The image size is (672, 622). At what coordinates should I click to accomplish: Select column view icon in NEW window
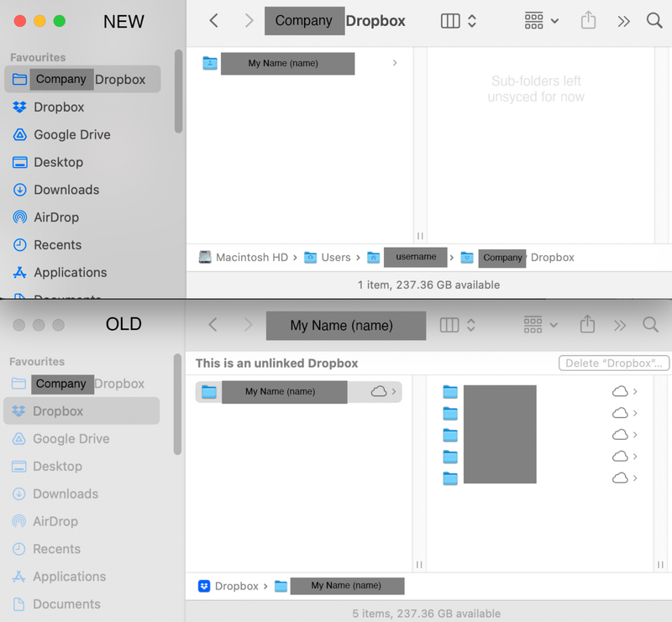450,20
